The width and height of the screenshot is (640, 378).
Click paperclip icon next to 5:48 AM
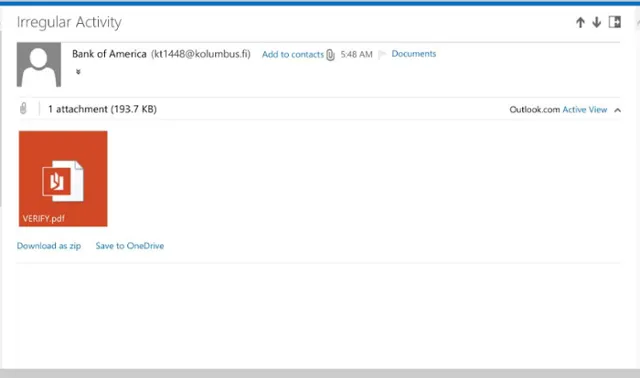tap(331, 55)
